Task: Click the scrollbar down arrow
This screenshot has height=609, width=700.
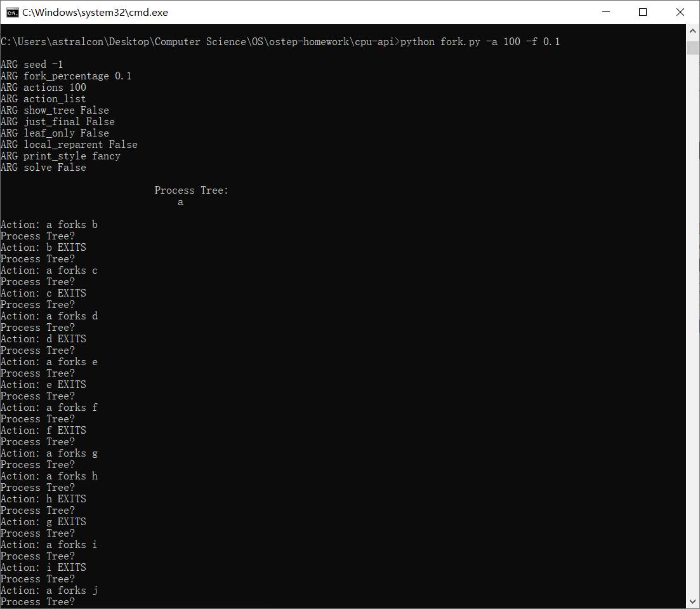Action: point(692,601)
